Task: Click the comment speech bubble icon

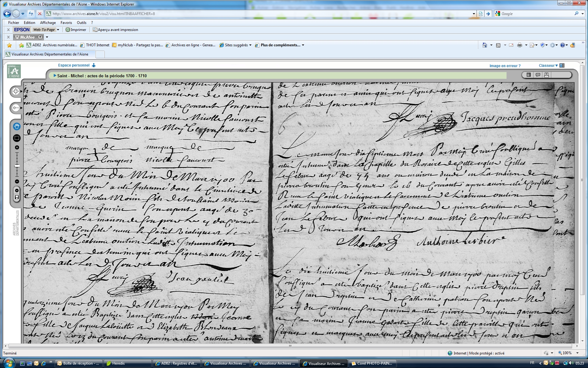Action: (538, 75)
